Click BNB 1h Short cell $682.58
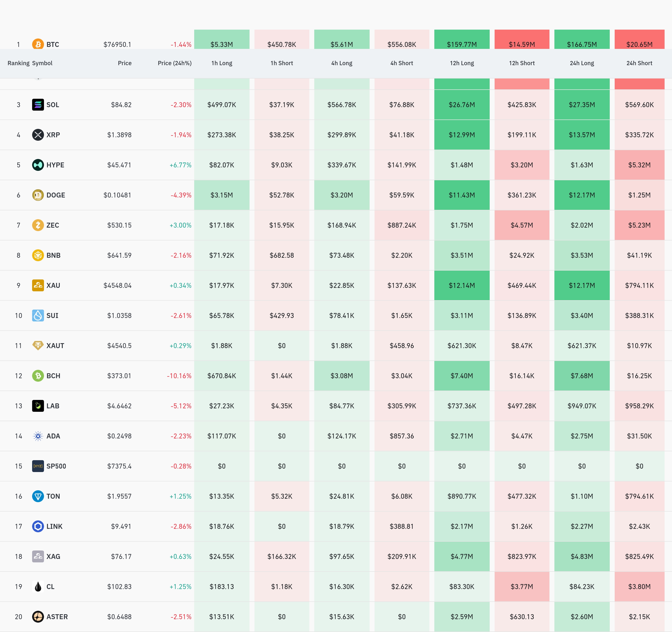 point(282,255)
